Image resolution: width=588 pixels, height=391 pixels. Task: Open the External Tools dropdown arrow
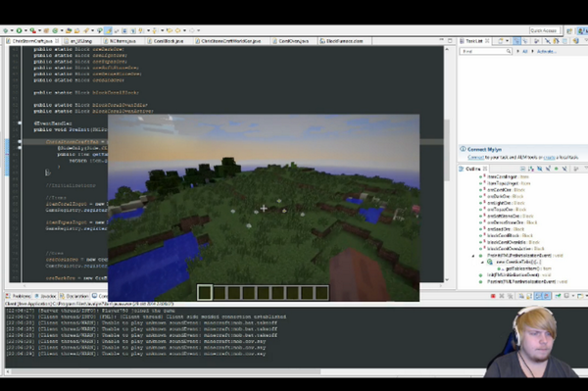coord(39,30)
